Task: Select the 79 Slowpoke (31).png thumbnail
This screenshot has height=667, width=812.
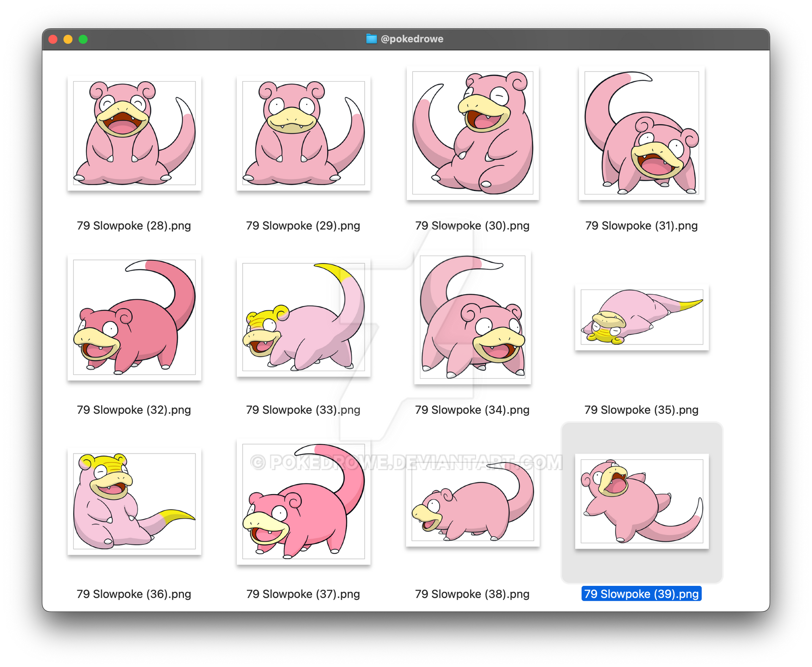Action: [x=642, y=133]
